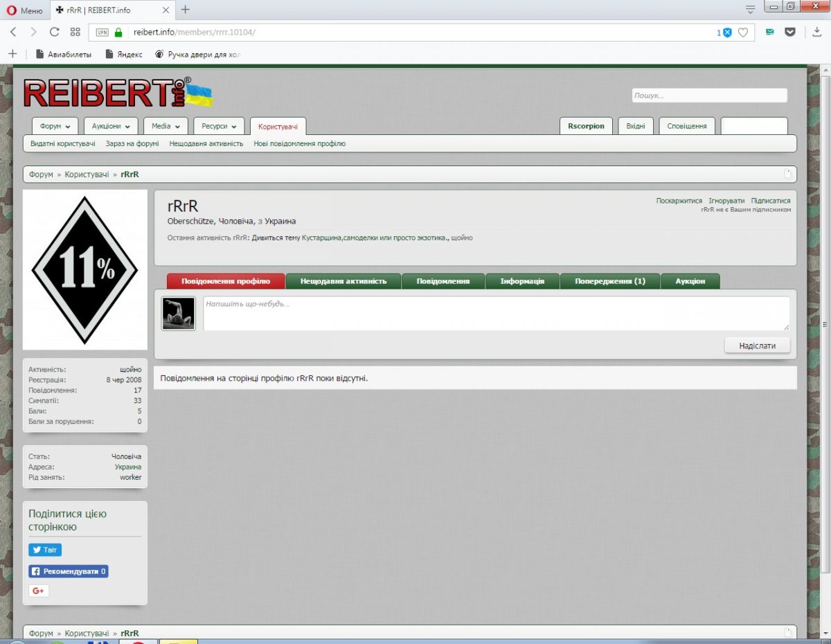Open the Сповіщення alerts
This screenshot has width=831, height=644.
pos(687,126)
